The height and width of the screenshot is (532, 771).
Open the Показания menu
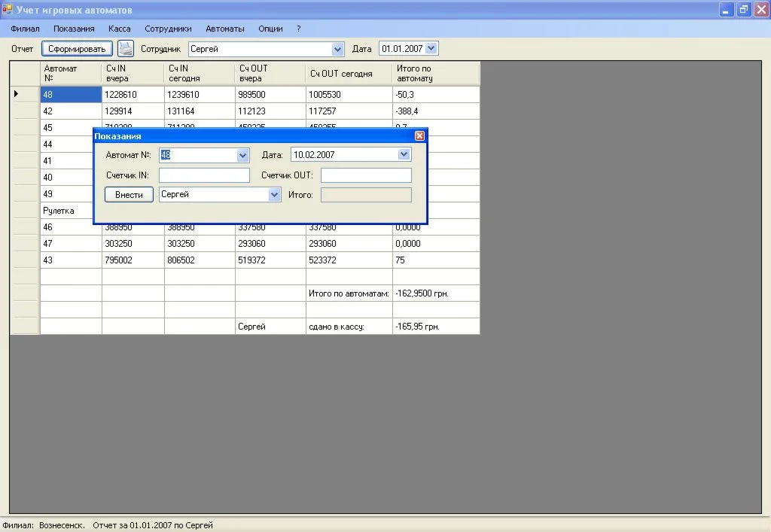[74, 29]
